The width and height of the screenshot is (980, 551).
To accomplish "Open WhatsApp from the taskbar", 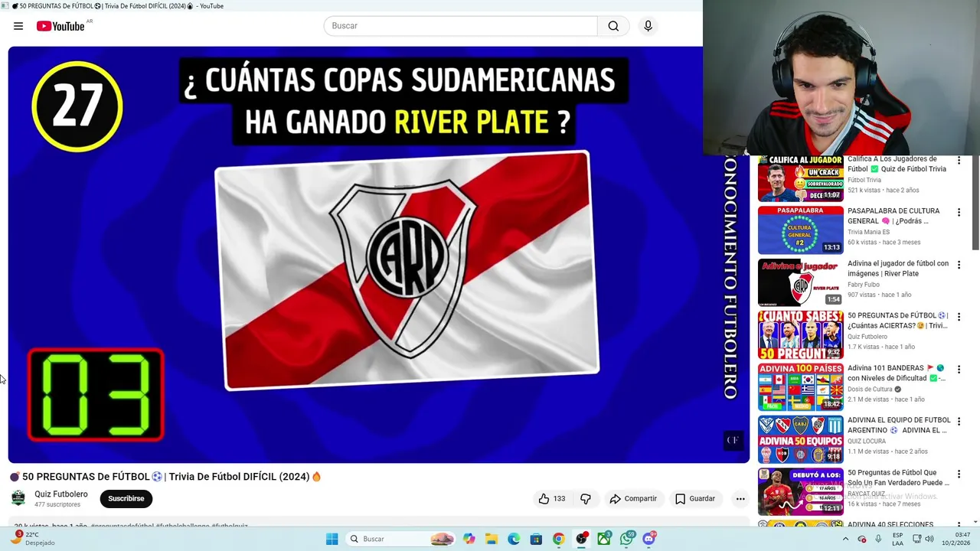I will (627, 540).
